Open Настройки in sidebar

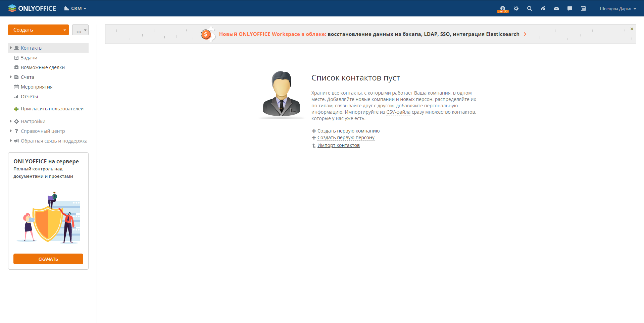pos(33,121)
